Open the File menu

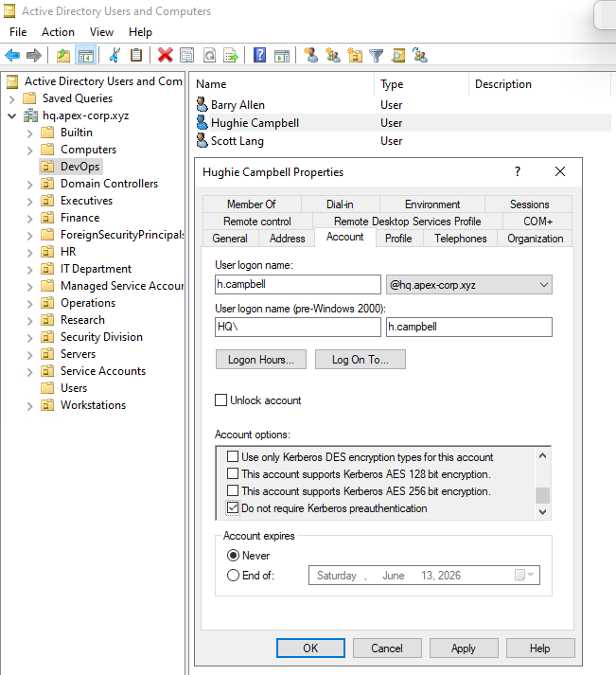(18, 32)
